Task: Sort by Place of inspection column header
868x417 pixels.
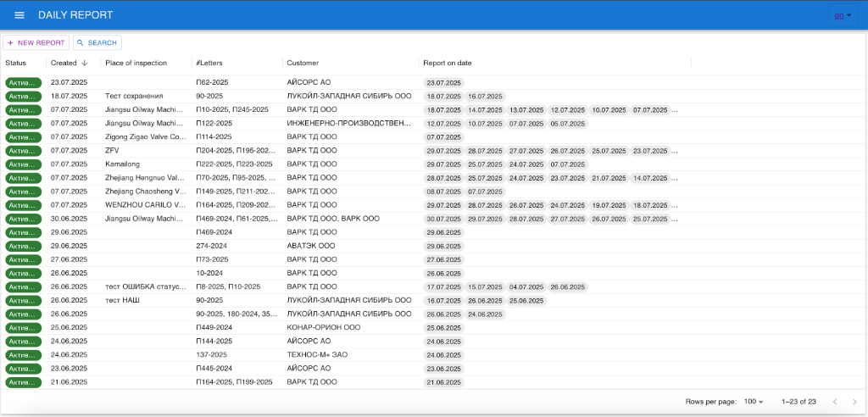Action: (136, 63)
